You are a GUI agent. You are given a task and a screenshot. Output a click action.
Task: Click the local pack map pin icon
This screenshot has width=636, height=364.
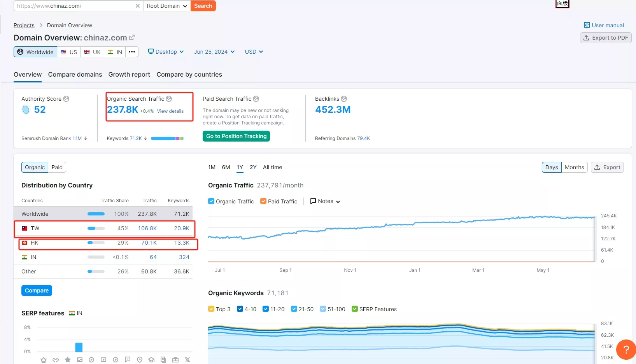(140, 360)
